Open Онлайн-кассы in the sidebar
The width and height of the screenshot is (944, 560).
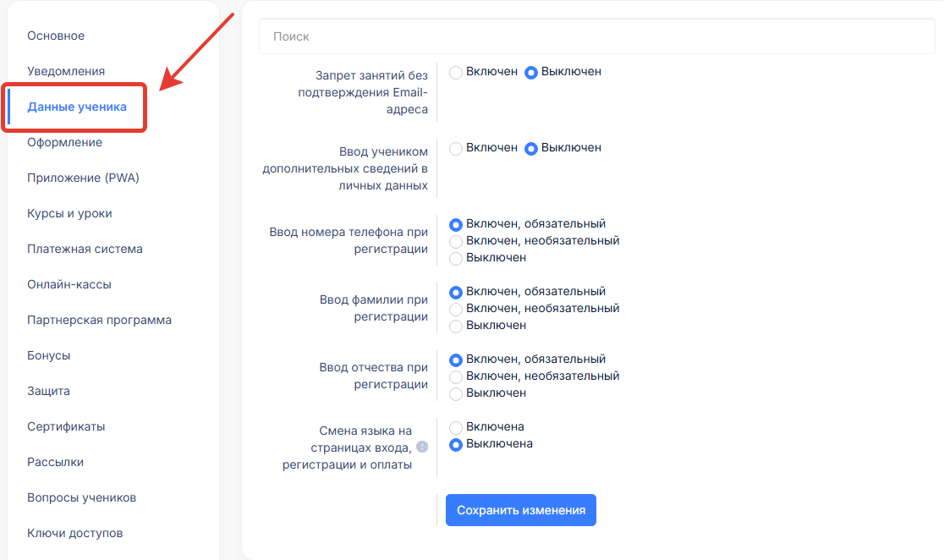click(x=69, y=284)
